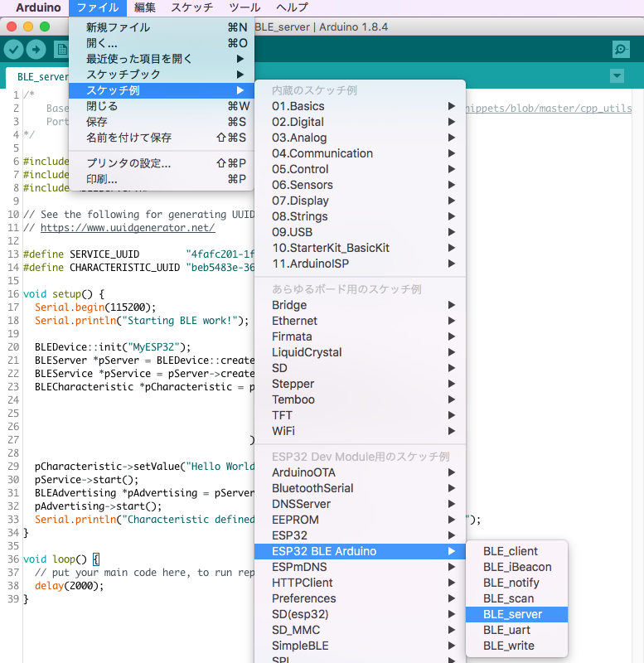The image size is (644, 663).
Task: Open the Arduino application menu
Action: [38, 7]
